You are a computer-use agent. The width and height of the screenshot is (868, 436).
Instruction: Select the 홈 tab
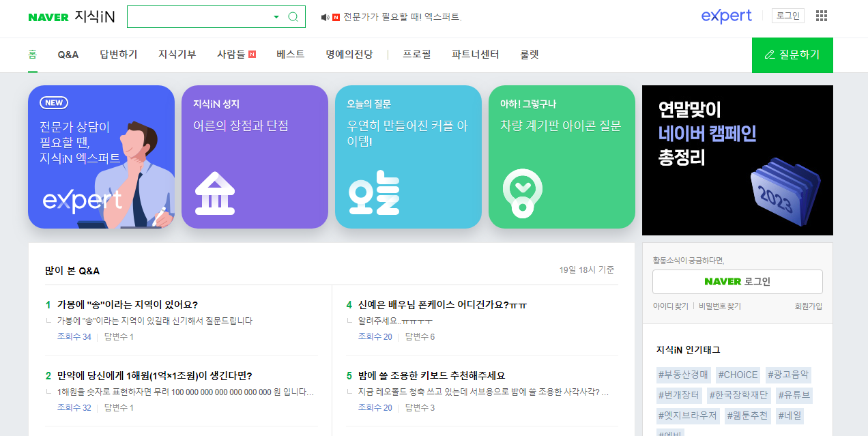tap(32, 55)
